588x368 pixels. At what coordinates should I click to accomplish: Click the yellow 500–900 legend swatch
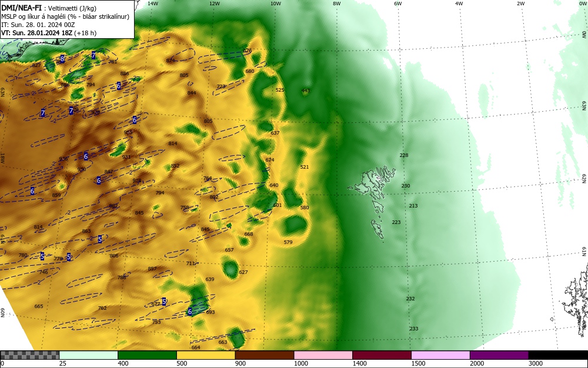point(205,355)
